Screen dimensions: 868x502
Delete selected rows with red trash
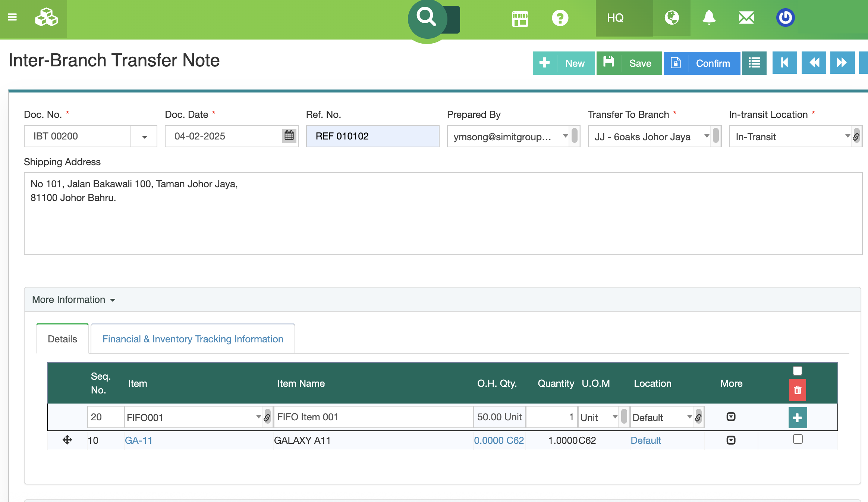coord(798,390)
